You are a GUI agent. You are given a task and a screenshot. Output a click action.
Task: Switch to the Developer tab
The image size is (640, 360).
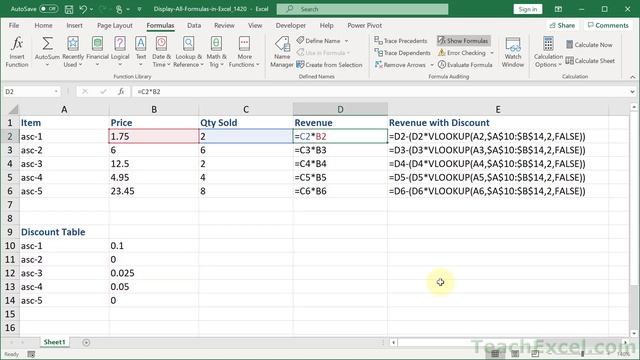(291, 25)
